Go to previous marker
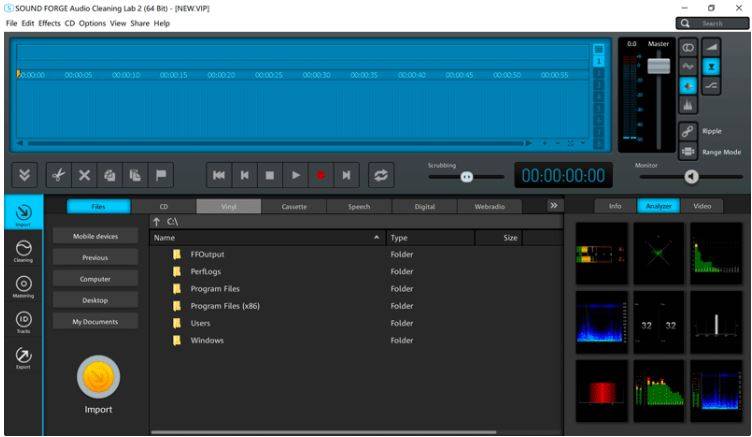The height and width of the screenshot is (437, 752). tap(245, 175)
